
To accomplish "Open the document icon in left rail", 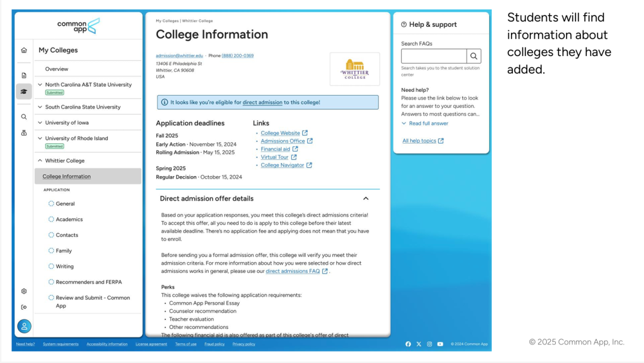I will coord(24,76).
